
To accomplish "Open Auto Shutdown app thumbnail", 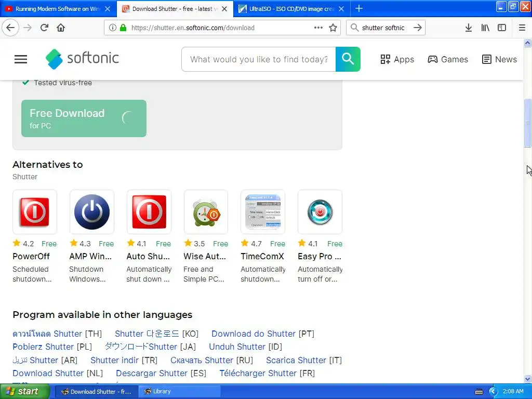I will click(149, 212).
